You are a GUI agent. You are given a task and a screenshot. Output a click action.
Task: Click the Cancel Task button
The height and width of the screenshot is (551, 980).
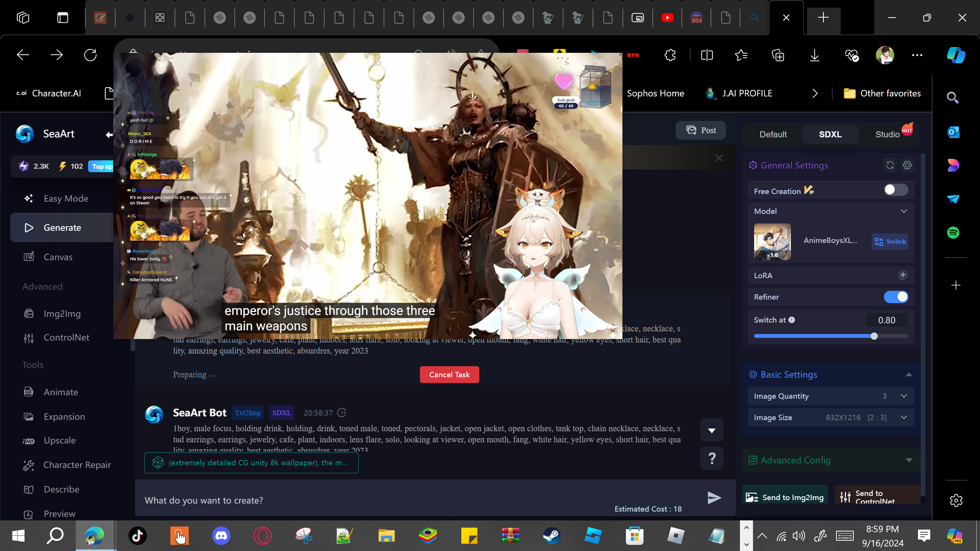tap(449, 375)
